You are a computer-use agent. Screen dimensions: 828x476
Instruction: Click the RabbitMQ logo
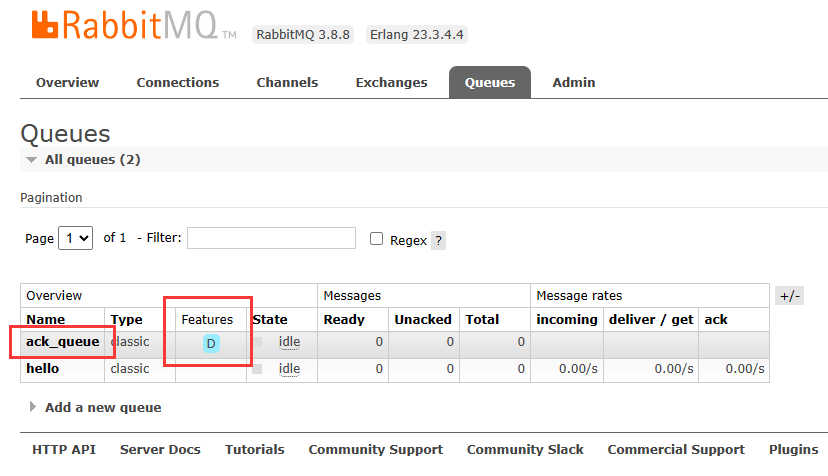(134, 25)
